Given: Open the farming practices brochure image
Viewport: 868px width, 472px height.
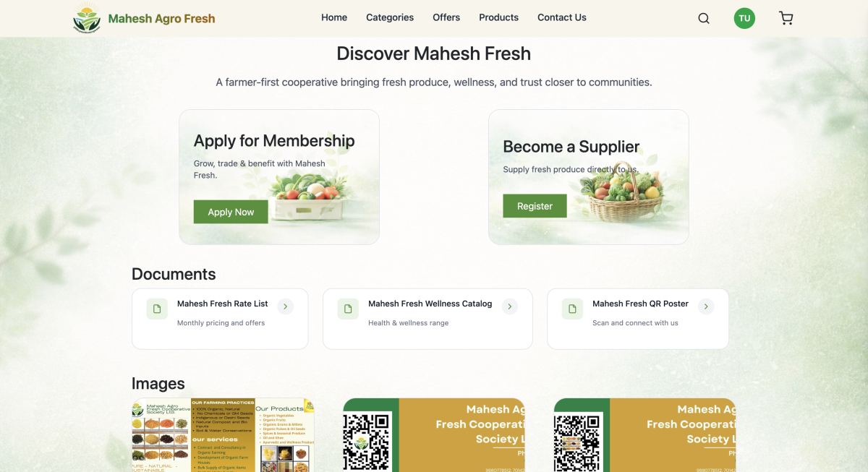Looking at the screenshot, I should [x=223, y=435].
